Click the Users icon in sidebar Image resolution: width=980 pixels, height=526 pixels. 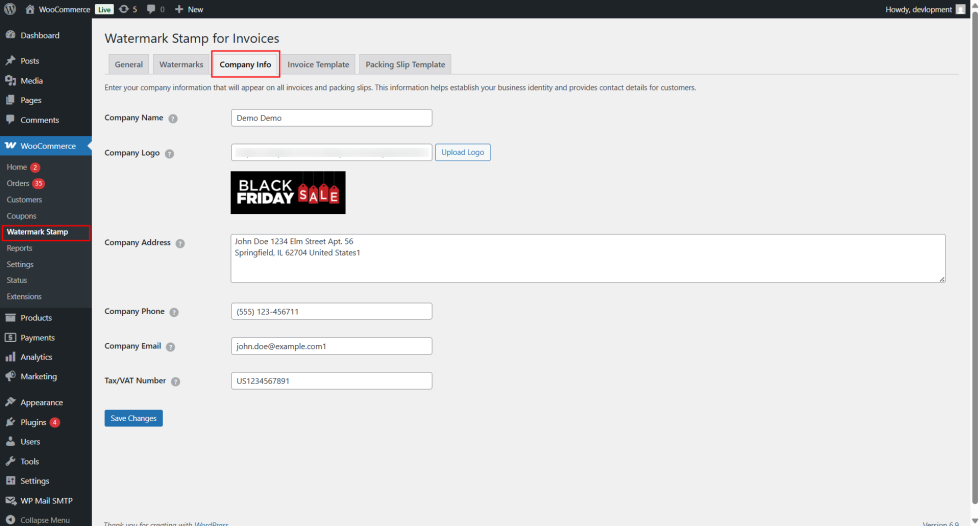point(10,442)
